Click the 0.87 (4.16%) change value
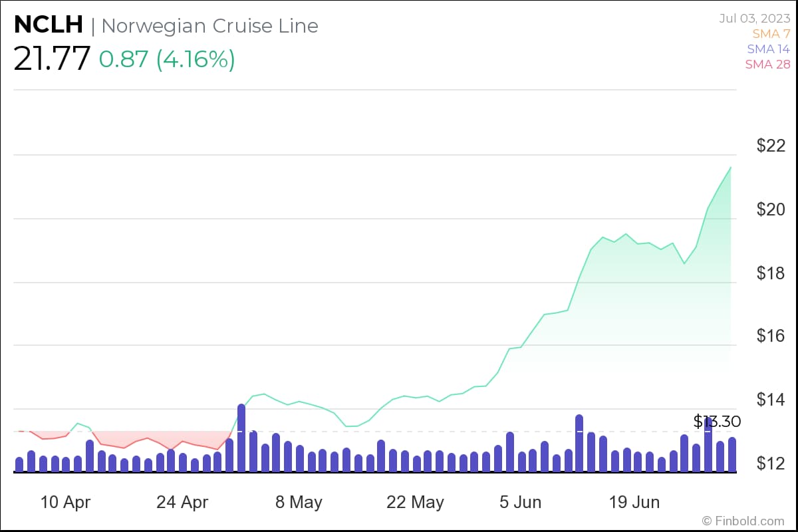Image resolution: width=798 pixels, height=532 pixels. click(x=167, y=59)
